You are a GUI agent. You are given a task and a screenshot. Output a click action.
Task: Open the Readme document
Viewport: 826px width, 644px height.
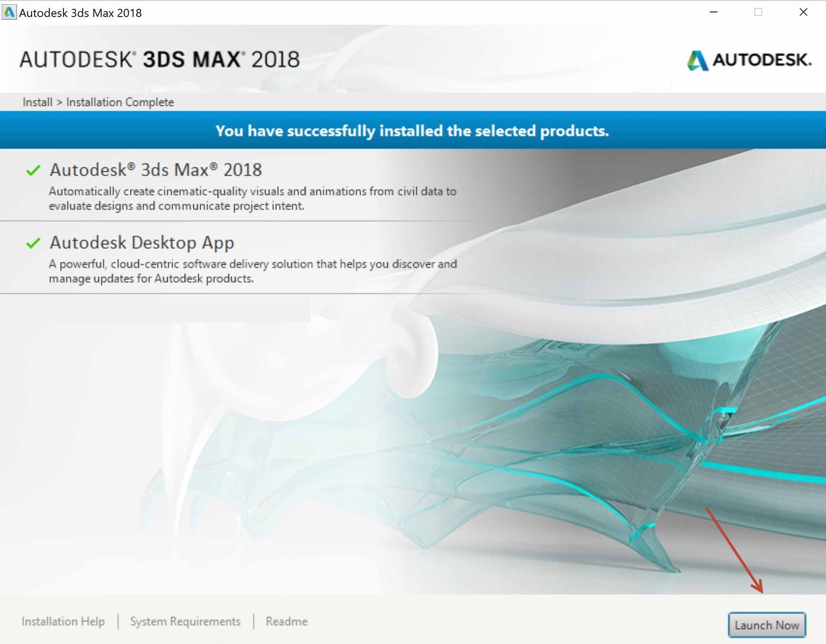(286, 621)
